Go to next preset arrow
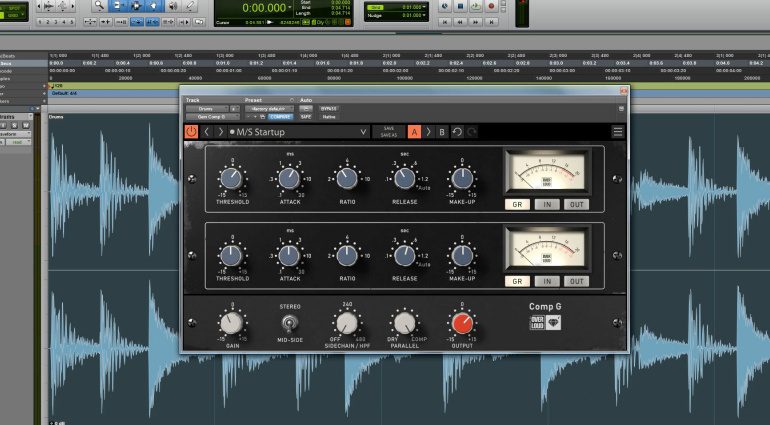The height and width of the screenshot is (425, 770). (221, 132)
